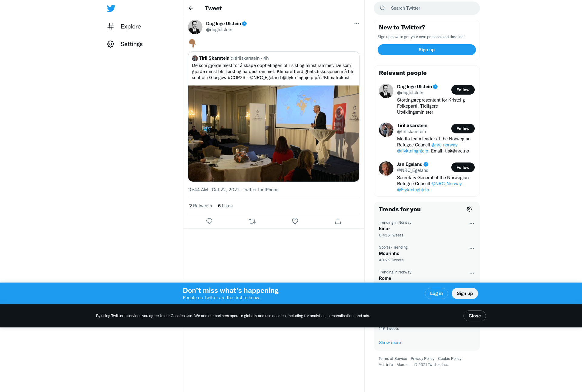The width and height of the screenshot is (582, 392).
Task: Focus the Search Twitter field
Action: click(427, 8)
